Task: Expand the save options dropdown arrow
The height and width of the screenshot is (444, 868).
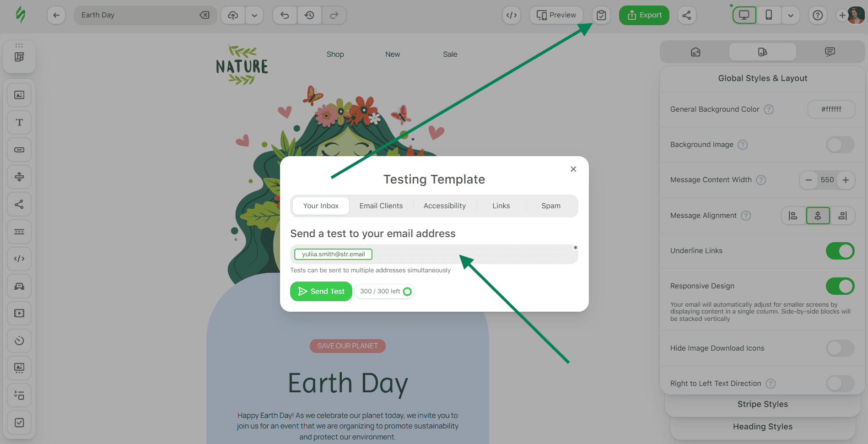Action: tap(254, 15)
